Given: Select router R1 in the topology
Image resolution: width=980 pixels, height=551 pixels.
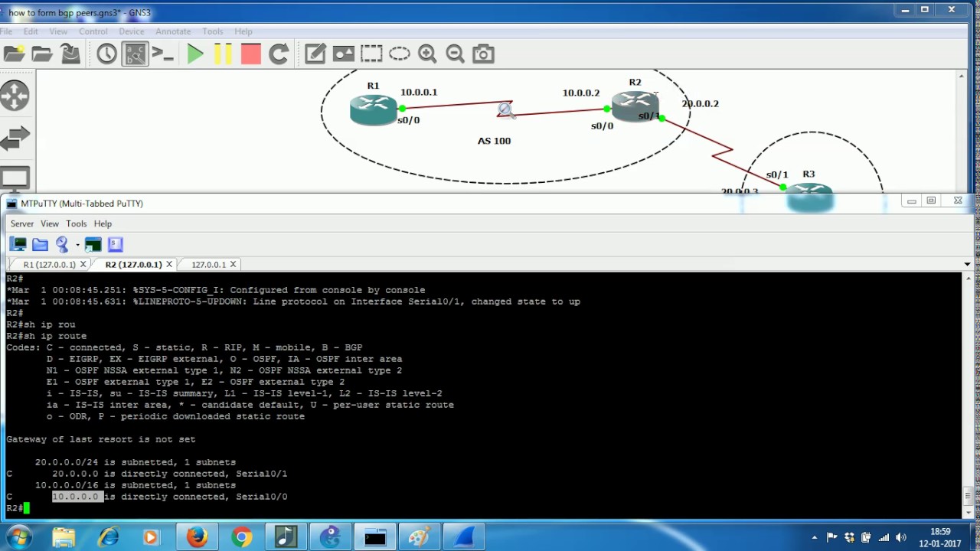Looking at the screenshot, I should click(x=373, y=109).
